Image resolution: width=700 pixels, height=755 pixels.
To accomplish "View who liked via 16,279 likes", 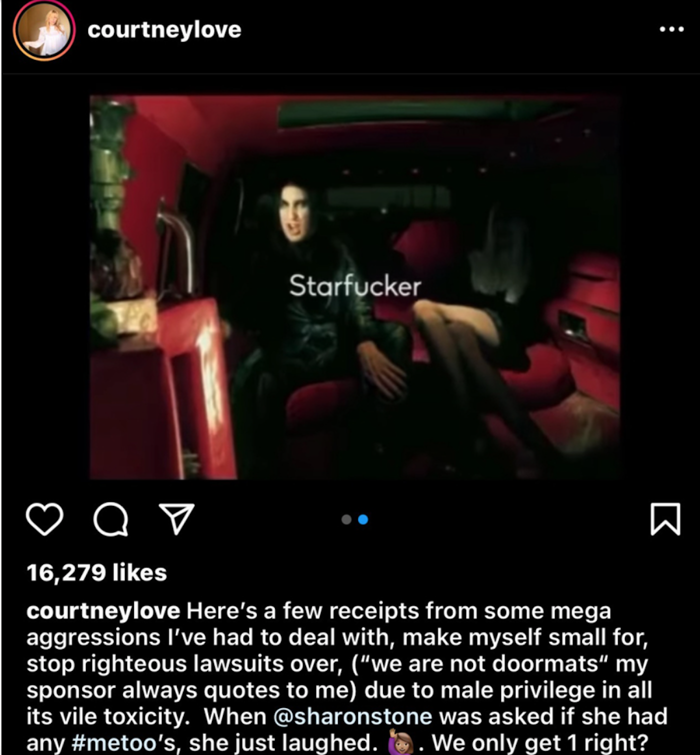I will 96,572.
